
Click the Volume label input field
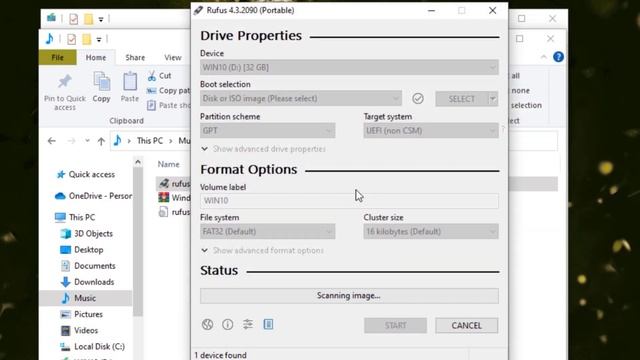click(349, 201)
